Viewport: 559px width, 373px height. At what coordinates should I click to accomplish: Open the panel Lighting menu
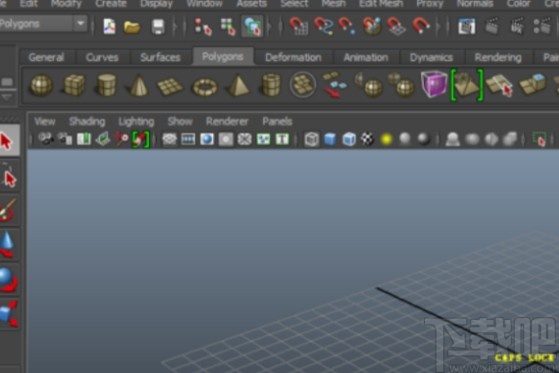(136, 122)
